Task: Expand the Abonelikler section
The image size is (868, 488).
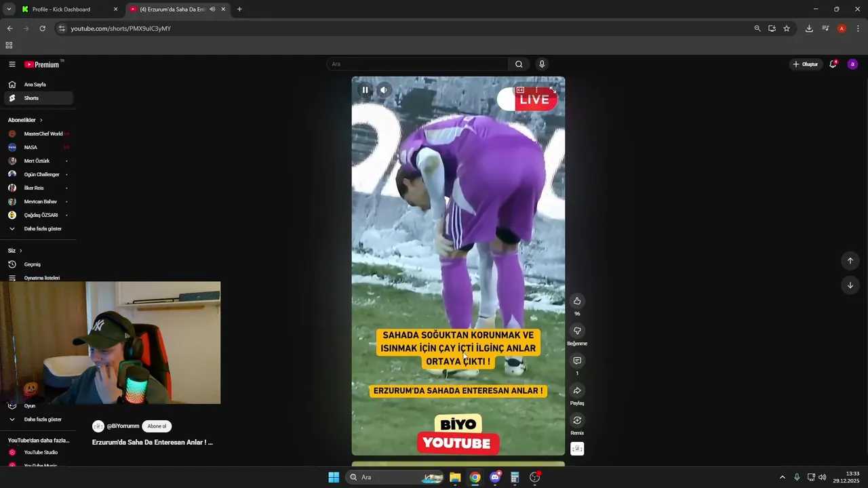Action: [25, 120]
